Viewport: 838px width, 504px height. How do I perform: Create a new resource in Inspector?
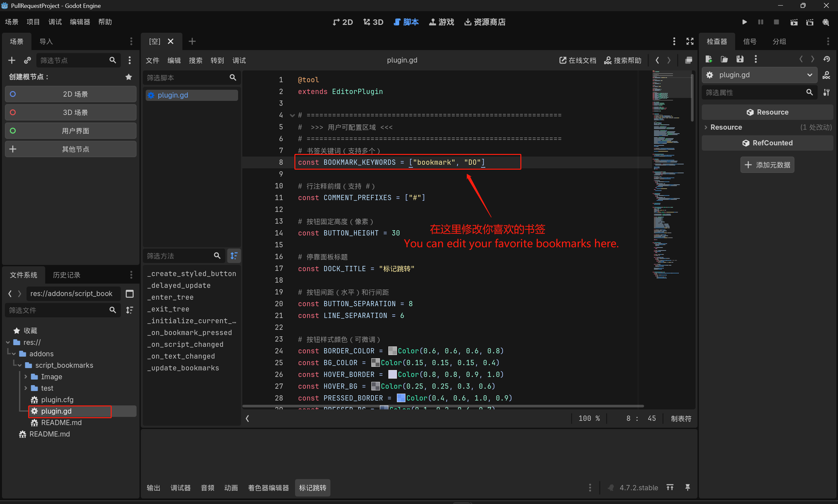[x=709, y=59]
